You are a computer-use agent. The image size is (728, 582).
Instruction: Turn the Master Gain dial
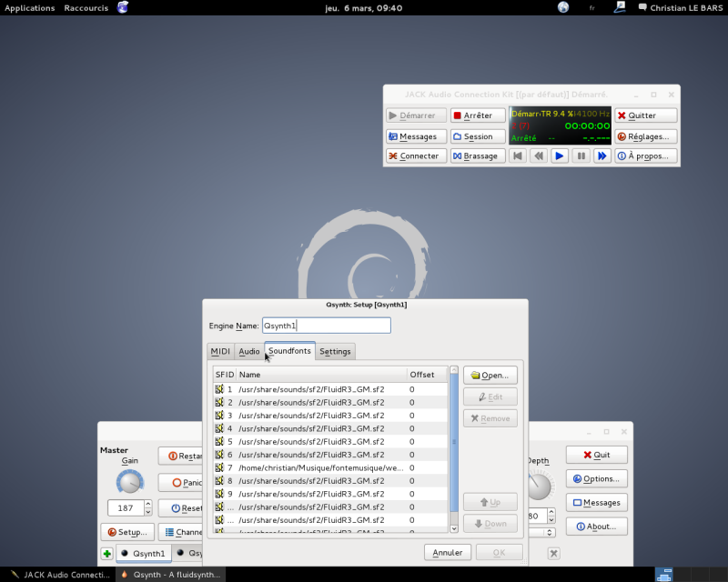pyautogui.click(x=130, y=481)
